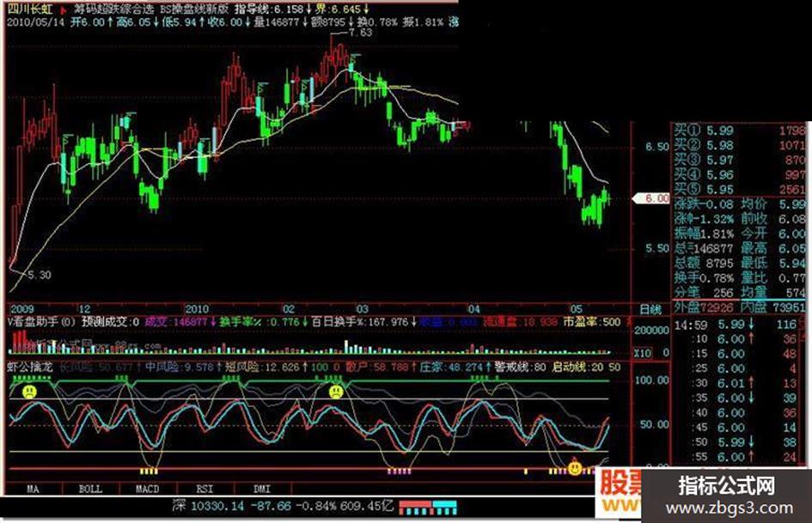The height and width of the screenshot is (523, 812).
Task: Switch to the MACD indicator tab
Action: point(148,489)
